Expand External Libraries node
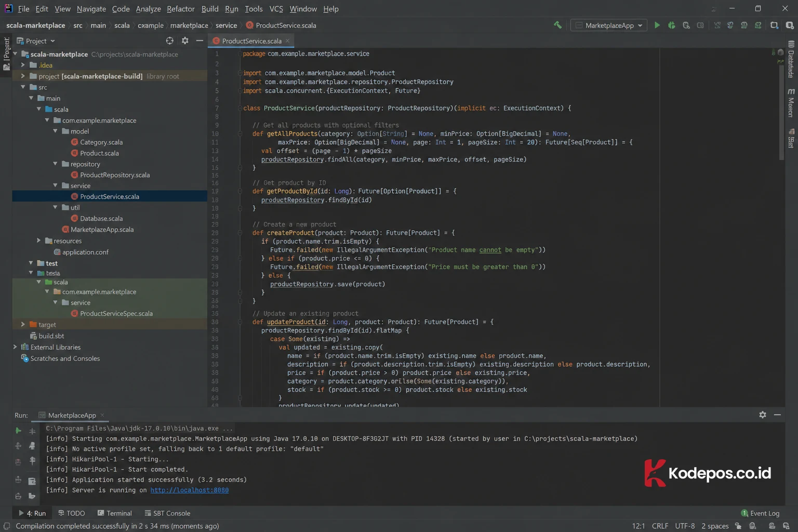Image resolution: width=798 pixels, height=532 pixels. pyautogui.click(x=15, y=347)
